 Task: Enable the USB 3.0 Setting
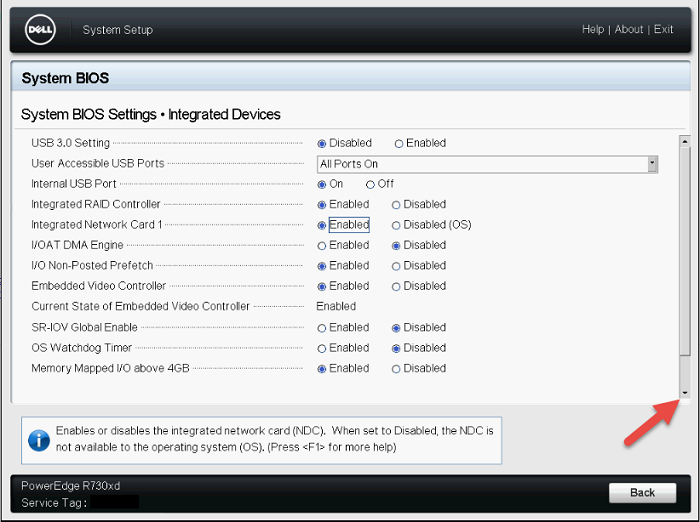click(x=399, y=143)
